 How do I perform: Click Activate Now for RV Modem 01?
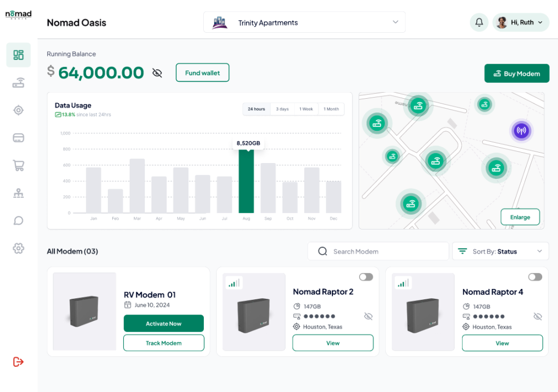163,323
